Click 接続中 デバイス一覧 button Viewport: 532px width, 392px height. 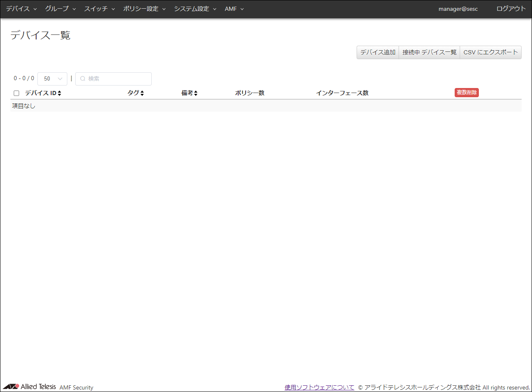point(429,52)
